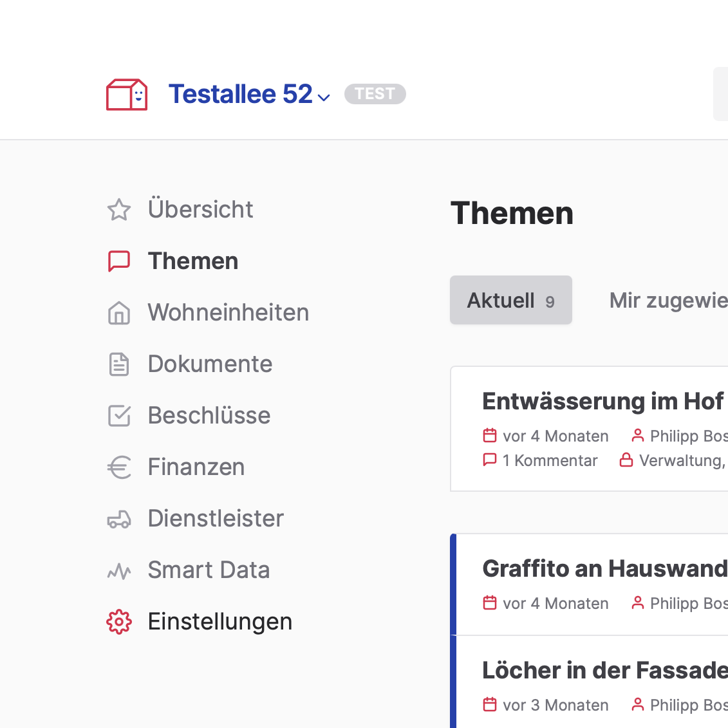
Task: Select the Aktuell tab
Action: (510, 300)
